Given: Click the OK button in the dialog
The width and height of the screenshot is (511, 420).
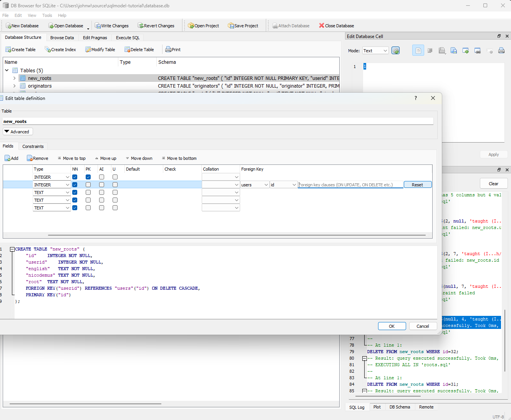Looking at the screenshot, I should tap(392, 326).
